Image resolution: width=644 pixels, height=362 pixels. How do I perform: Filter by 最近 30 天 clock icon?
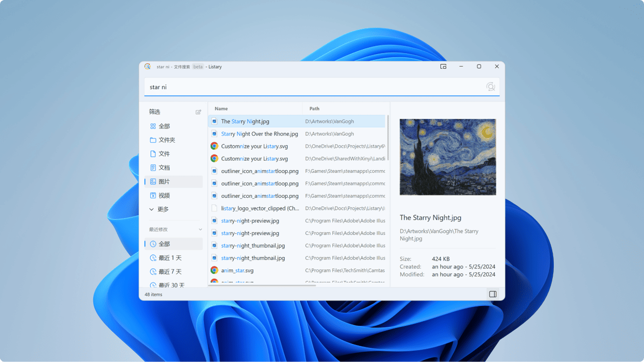pyautogui.click(x=153, y=285)
